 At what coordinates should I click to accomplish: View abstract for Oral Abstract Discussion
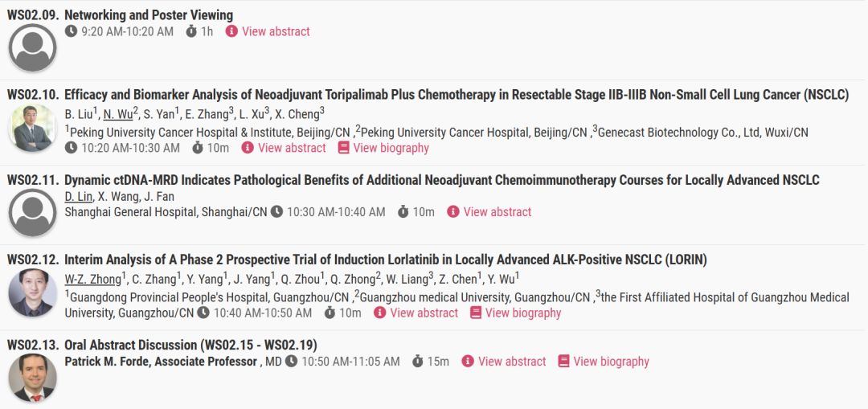(x=512, y=362)
